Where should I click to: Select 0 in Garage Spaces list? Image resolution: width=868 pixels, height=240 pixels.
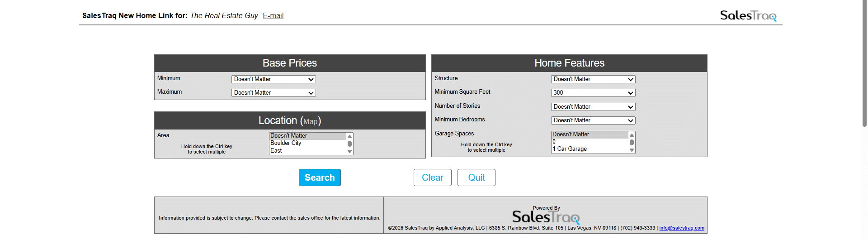pos(590,142)
